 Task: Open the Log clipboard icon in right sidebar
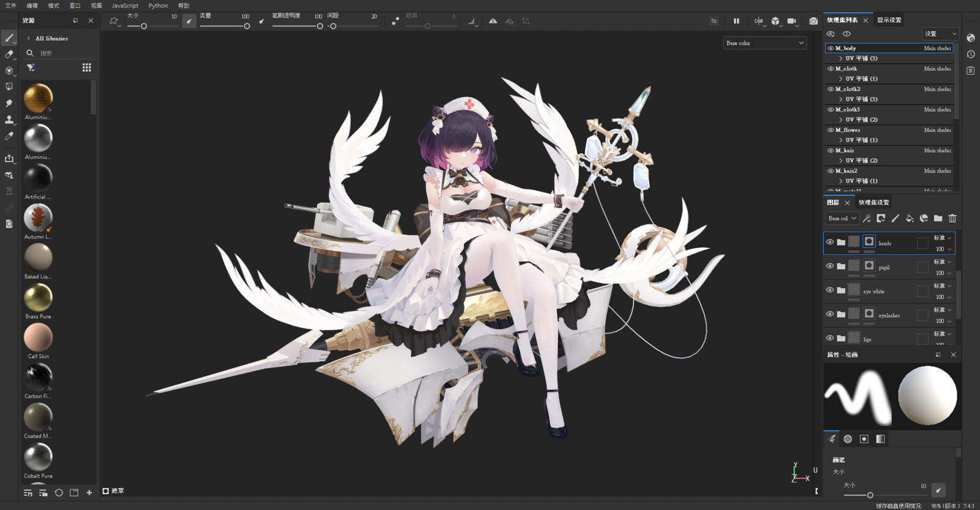tap(971, 70)
